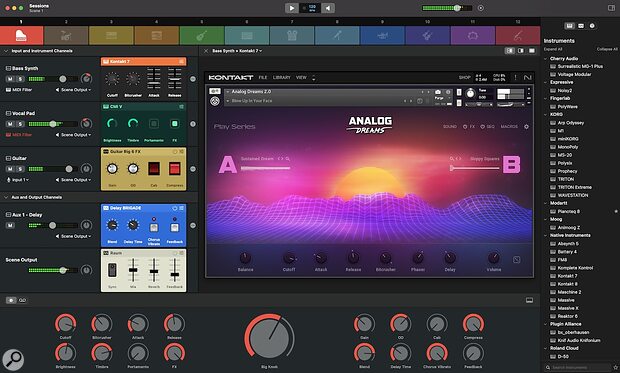Collapse Input and Instrument Channels section

pyautogui.click(x=6, y=51)
